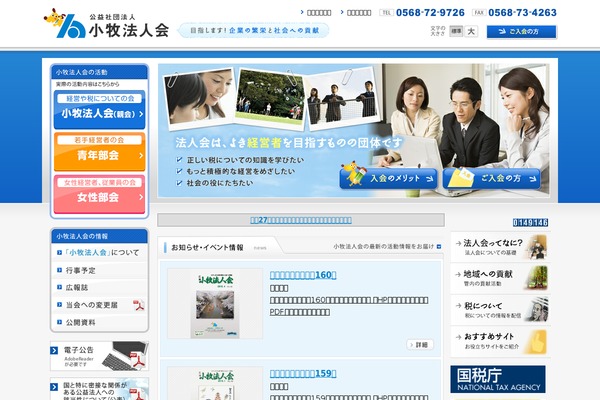Viewport: 600px width, 400px height.
Task: Click the chevron on 女性部会 button
Action: coord(141,197)
